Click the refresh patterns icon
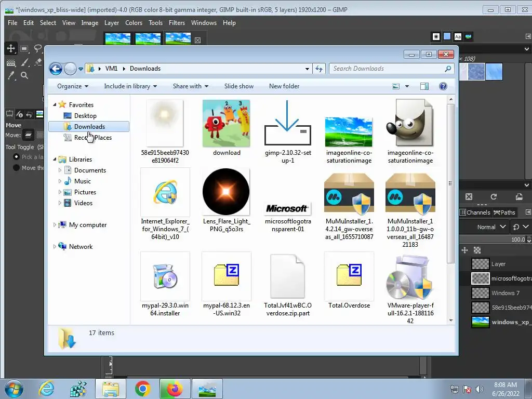This screenshot has height=399, width=532. coord(494,196)
